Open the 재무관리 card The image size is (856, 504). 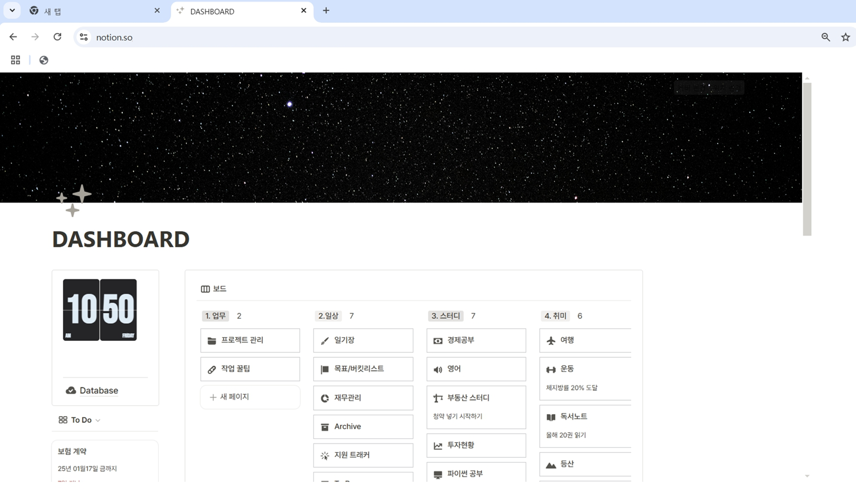point(363,398)
